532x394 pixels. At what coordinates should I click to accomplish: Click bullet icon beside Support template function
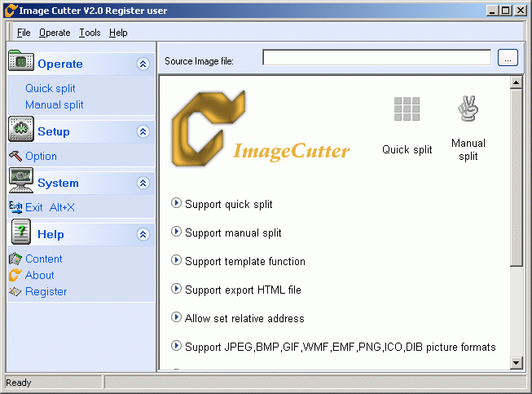tap(176, 260)
